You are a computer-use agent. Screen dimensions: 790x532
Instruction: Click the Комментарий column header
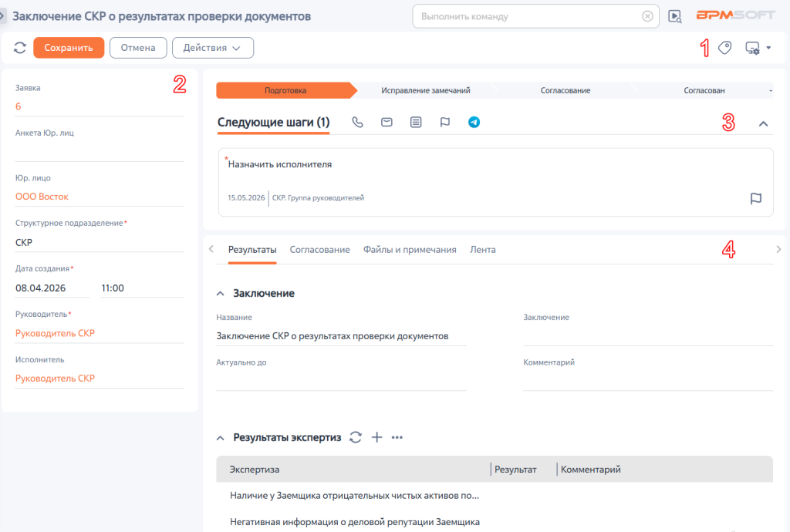click(590, 470)
